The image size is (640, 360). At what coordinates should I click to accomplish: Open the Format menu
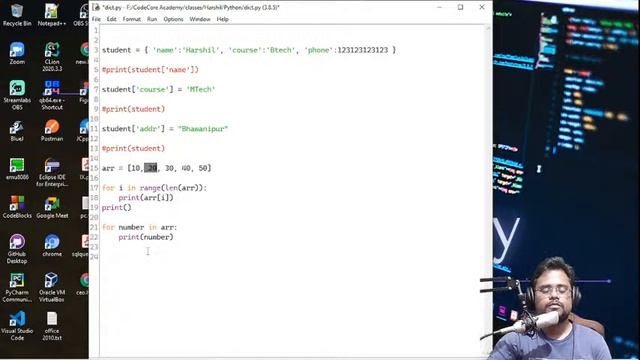[x=131, y=19]
